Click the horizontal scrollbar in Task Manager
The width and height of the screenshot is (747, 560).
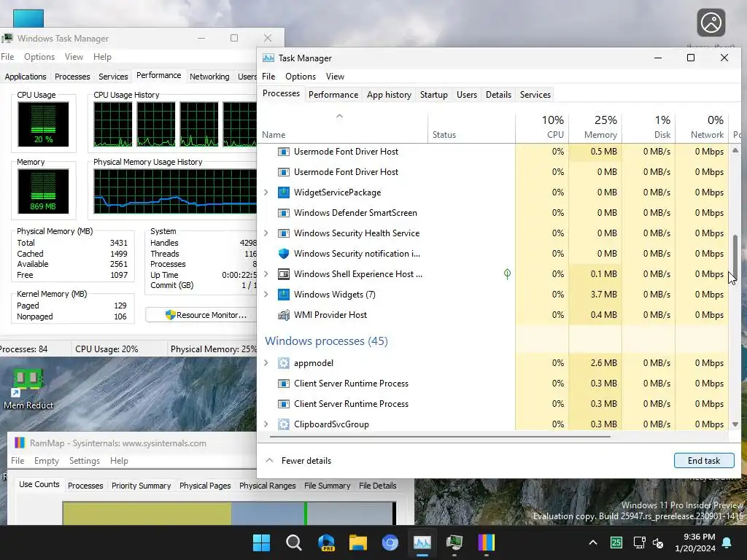[440, 436]
